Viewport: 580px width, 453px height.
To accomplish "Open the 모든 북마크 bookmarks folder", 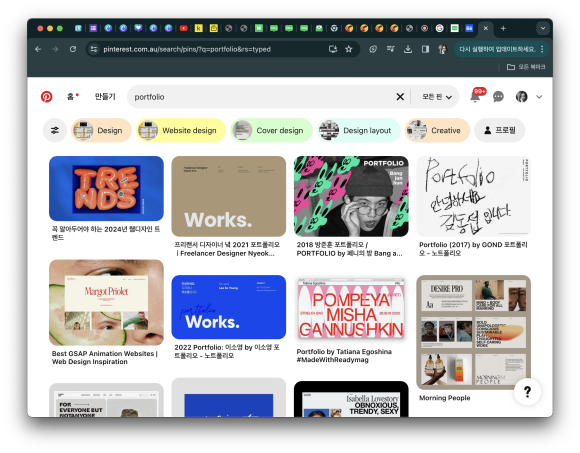I will pos(526,67).
